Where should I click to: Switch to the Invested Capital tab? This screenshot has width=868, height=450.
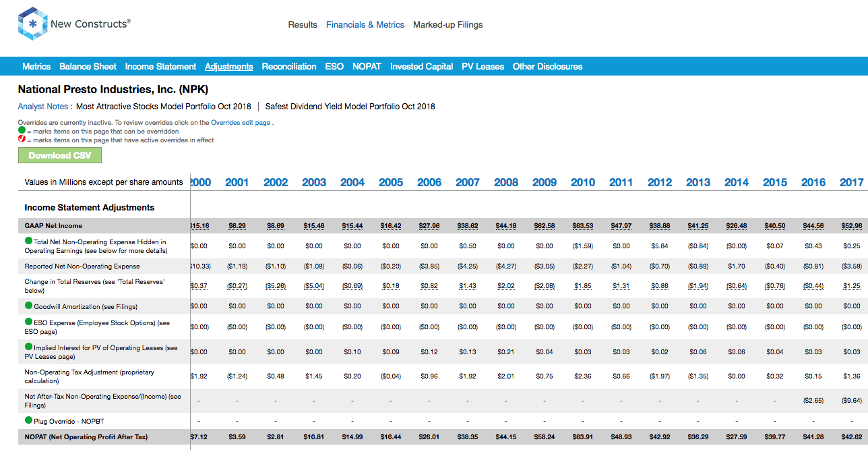point(421,66)
